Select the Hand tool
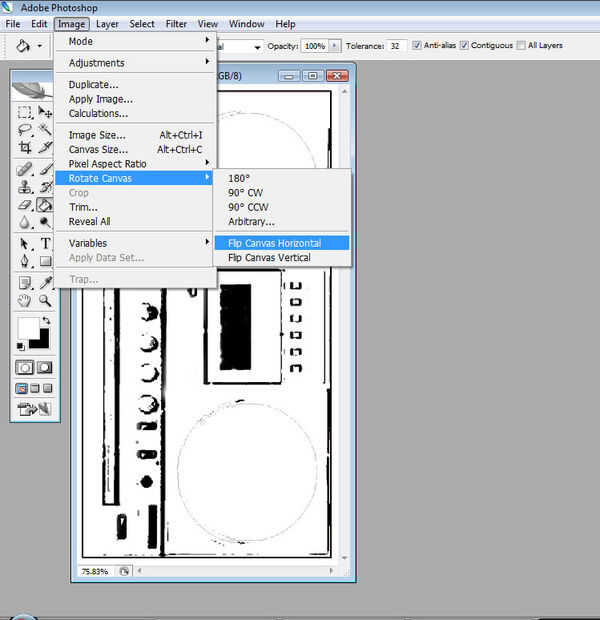Image resolution: width=600 pixels, height=620 pixels. (25, 301)
